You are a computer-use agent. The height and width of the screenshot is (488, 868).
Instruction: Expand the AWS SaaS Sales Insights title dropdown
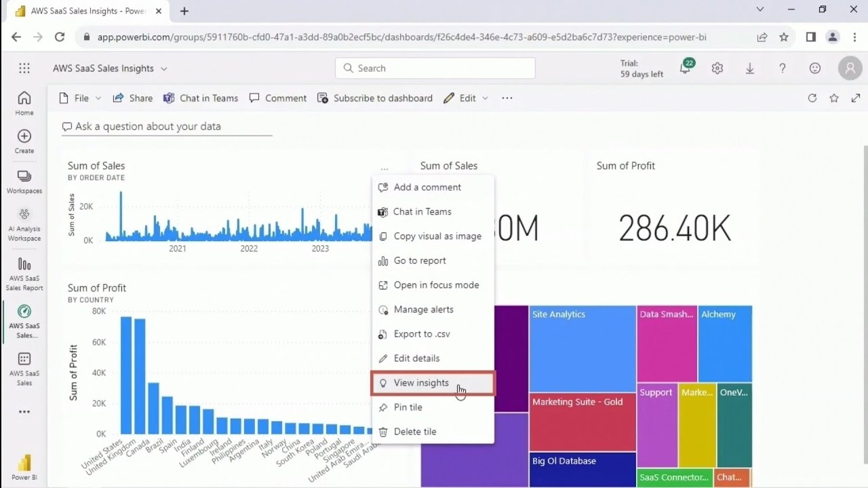163,68
